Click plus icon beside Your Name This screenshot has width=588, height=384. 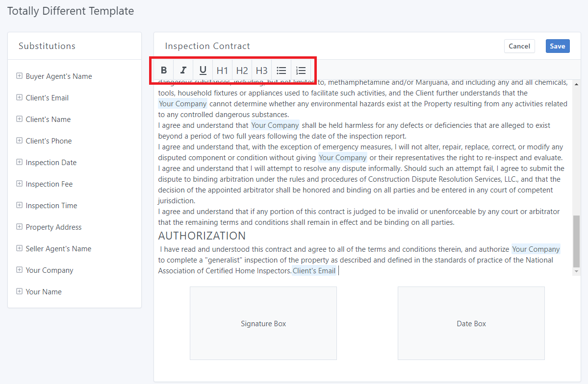click(19, 291)
